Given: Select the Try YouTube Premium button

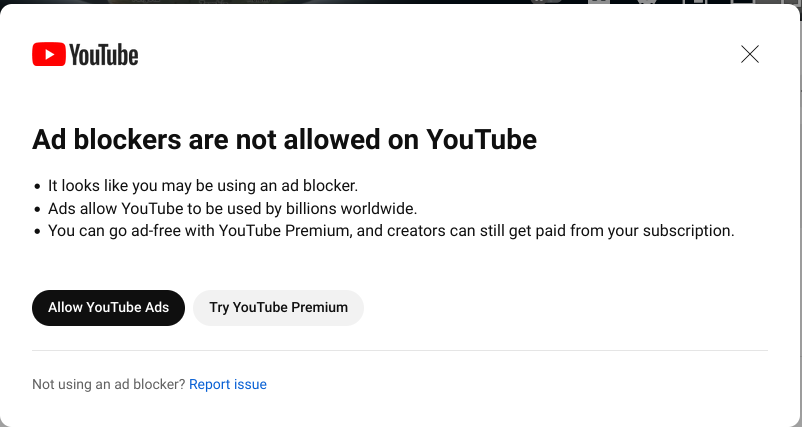Looking at the screenshot, I should 278,308.
